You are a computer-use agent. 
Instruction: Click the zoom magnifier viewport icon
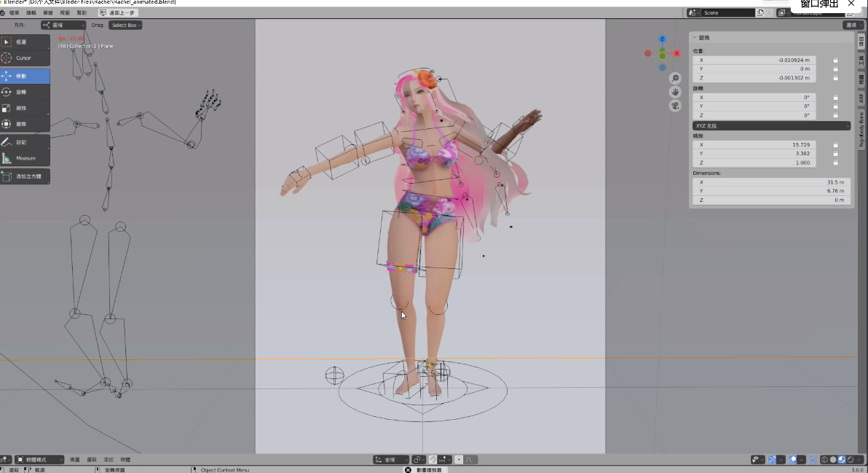[x=675, y=78]
